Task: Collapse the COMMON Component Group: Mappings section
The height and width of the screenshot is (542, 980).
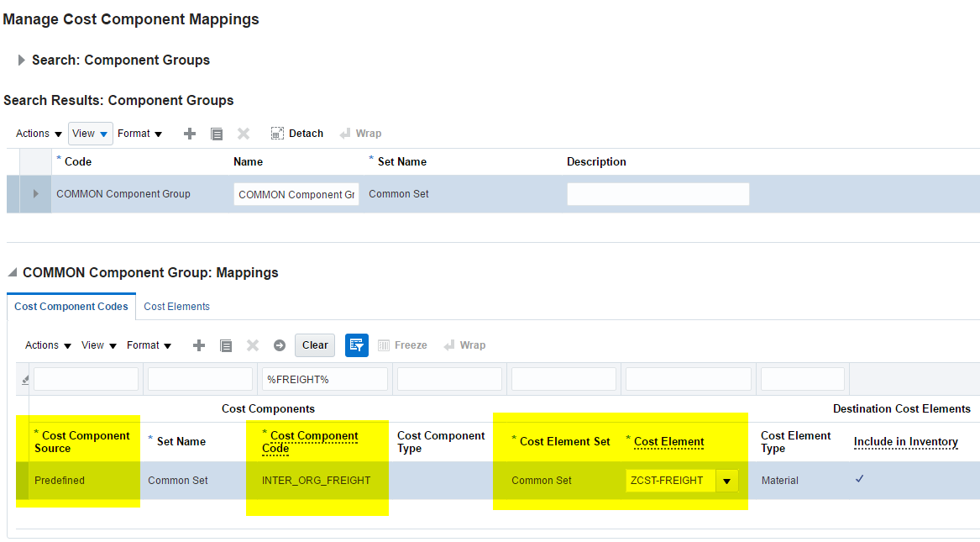Action: point(12,273)
